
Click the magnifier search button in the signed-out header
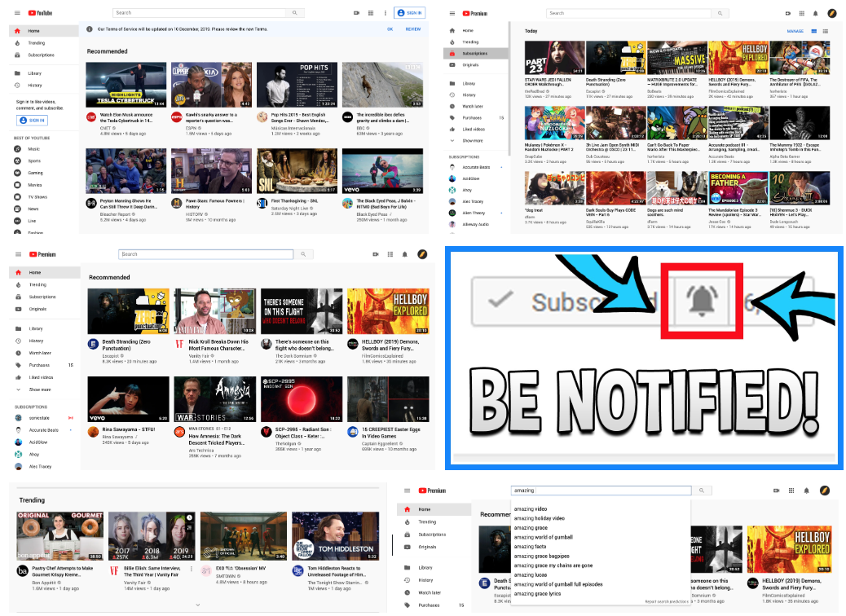[294, 13]
